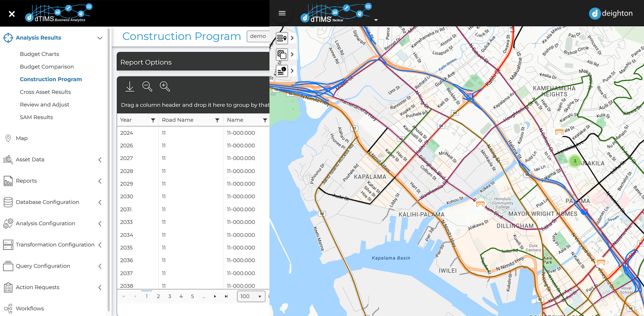
Task: Open the map legend info tool
Action: [282, 71]
